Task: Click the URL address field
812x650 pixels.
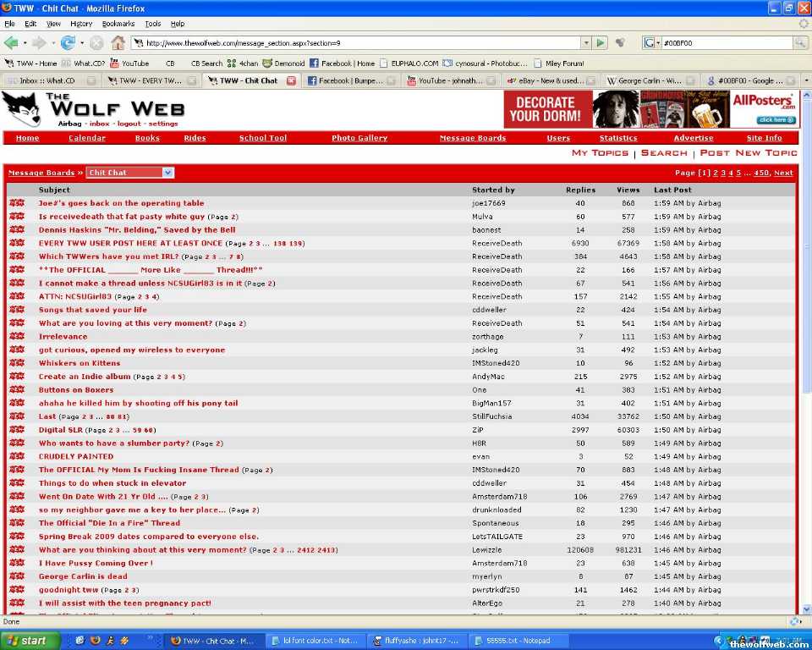Action: (355, 42)
